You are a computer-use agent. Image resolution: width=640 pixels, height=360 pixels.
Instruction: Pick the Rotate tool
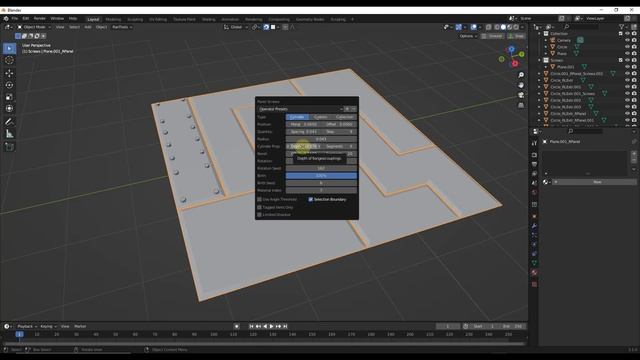click(x=9, y=85)
